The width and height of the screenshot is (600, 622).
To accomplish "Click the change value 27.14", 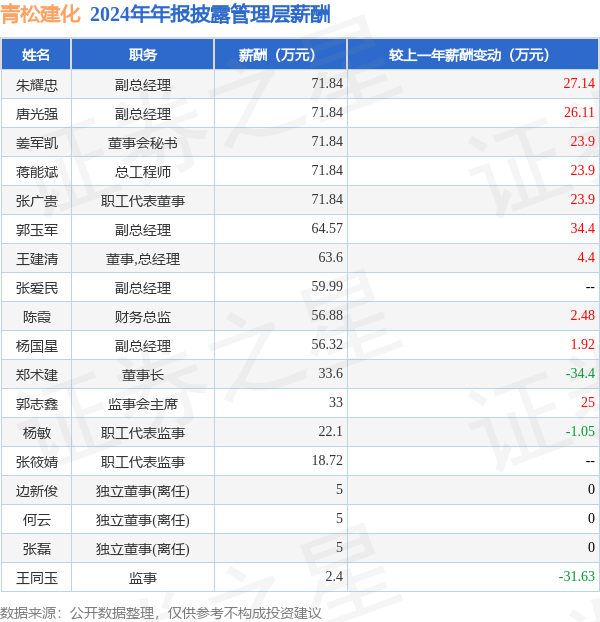I will pos(579,83).
